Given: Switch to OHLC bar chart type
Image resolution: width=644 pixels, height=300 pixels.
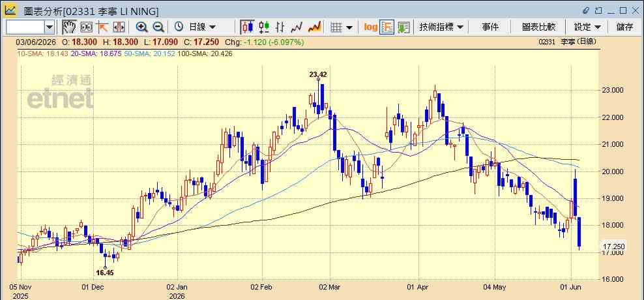Looking at the screenshot, I should [280, 27].
